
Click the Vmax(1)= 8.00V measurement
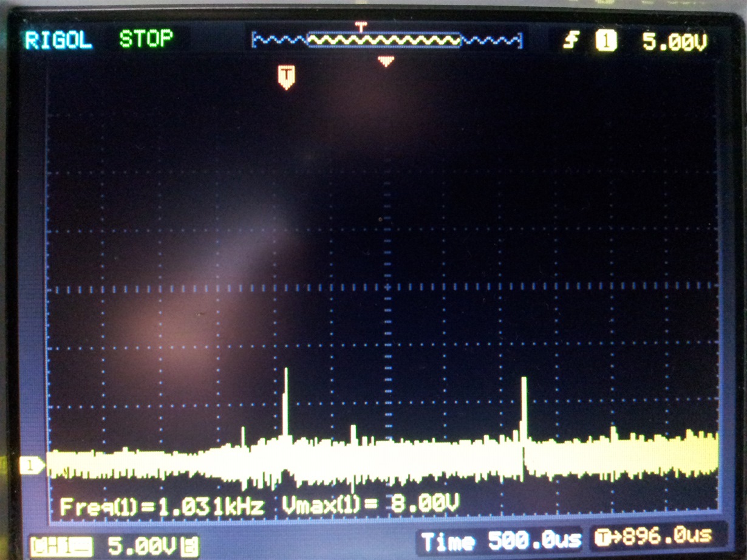pos(370,504)
